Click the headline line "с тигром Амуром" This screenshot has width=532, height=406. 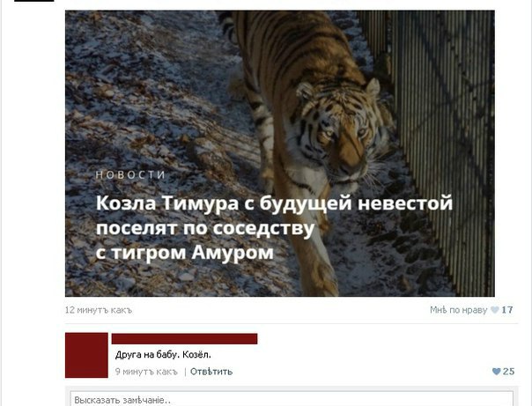coord(185,253)
